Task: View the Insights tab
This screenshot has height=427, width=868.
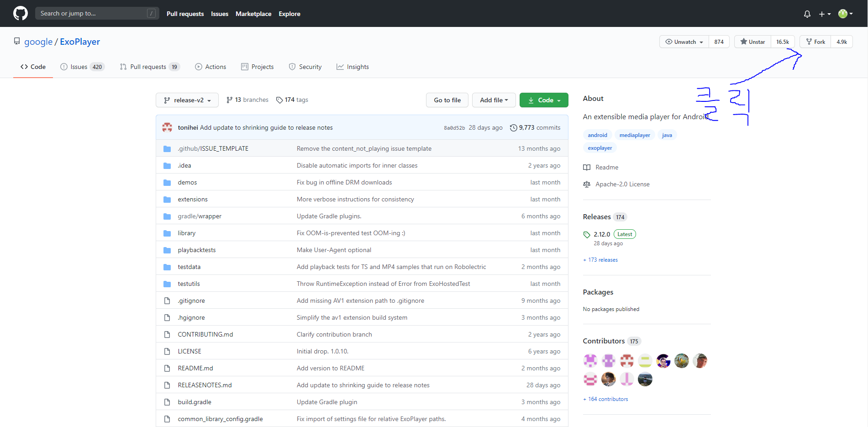Action: pos(352,67)
